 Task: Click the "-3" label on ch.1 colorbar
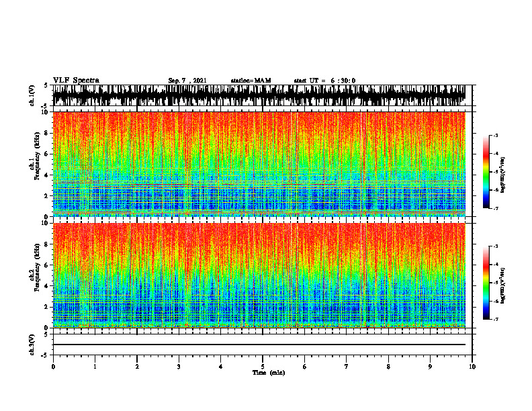tap(496, 135)
